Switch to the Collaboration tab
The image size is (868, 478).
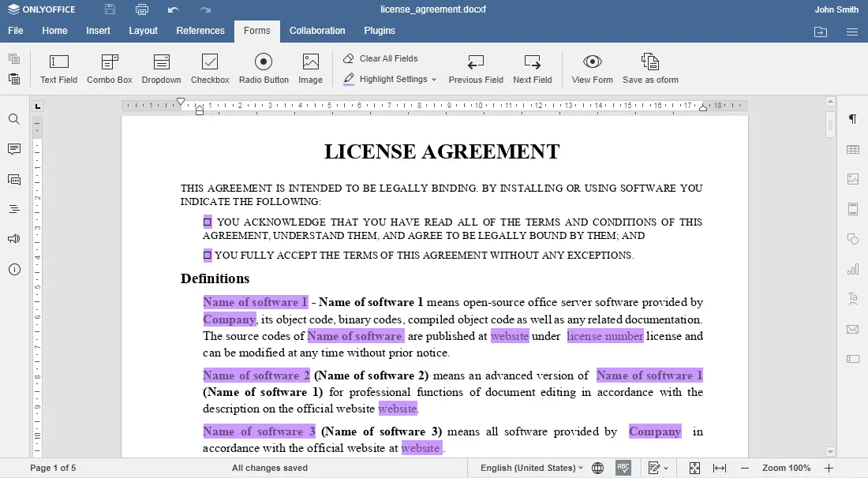click(317, 31)
